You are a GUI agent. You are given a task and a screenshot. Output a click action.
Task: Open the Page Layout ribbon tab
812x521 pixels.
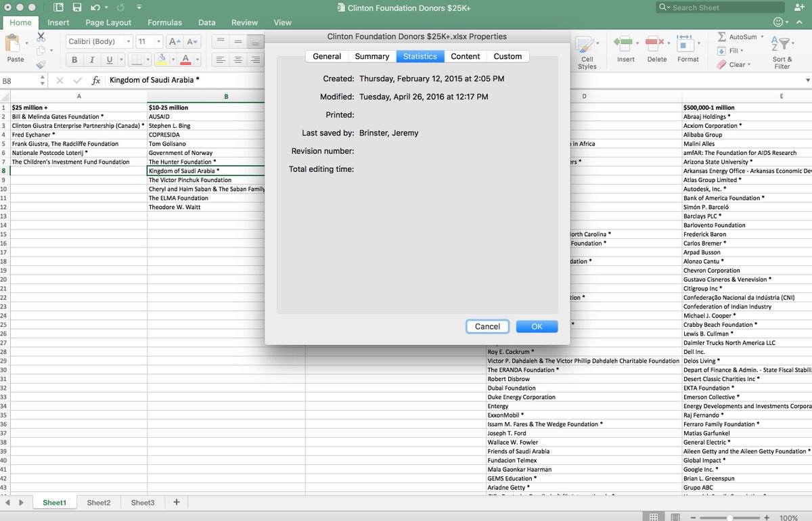pyautogui.click(x=108, y=22)
